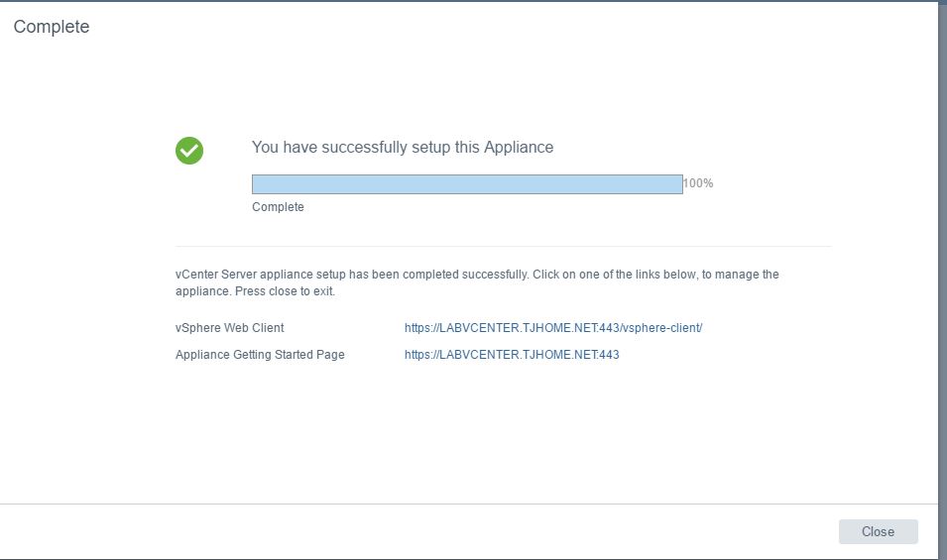947x560 pixels.
Task: Click the Appliance Getting Started Page label
Action: click(x=260, y=354)
